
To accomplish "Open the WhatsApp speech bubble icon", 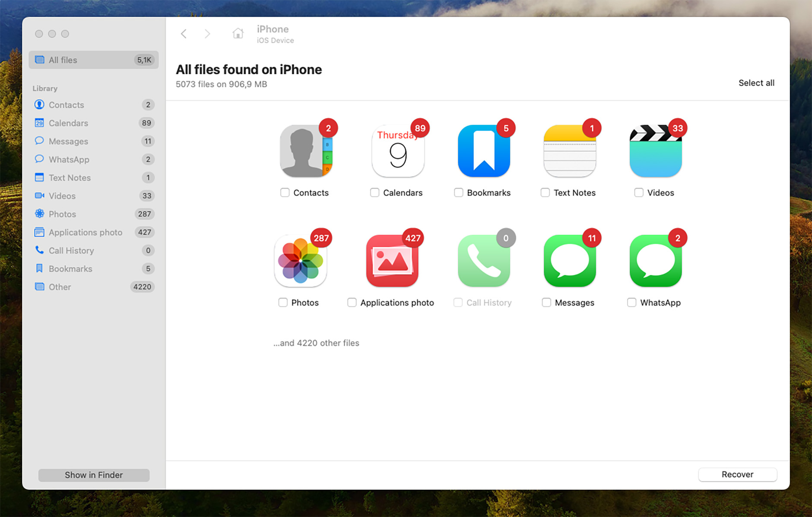I will [655, 261].
